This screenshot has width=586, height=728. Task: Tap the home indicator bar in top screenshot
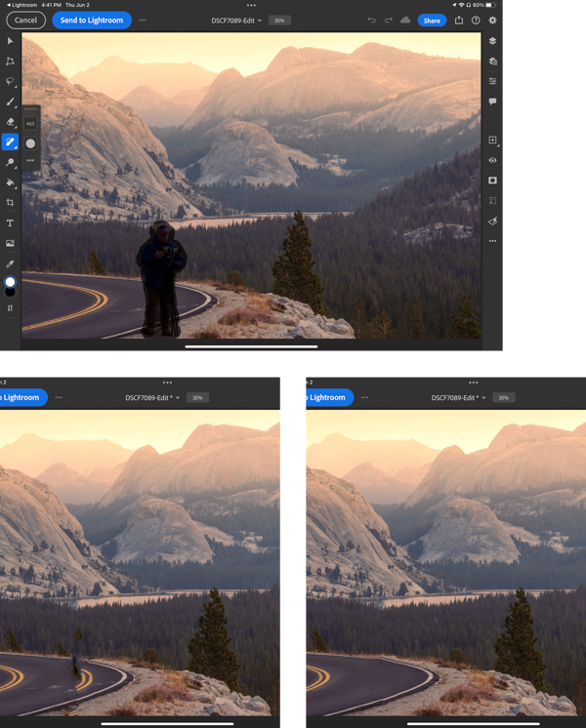251,346
